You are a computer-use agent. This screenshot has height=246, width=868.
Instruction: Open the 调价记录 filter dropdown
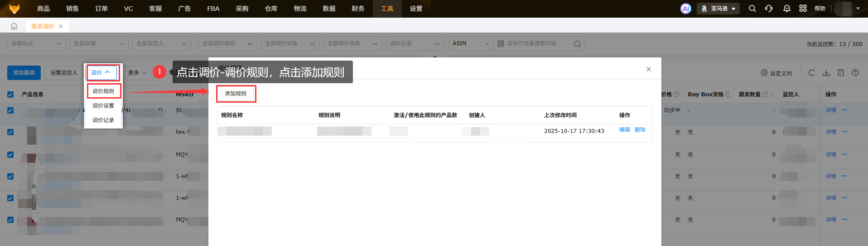pyautogui.click(x=415, y=43)
